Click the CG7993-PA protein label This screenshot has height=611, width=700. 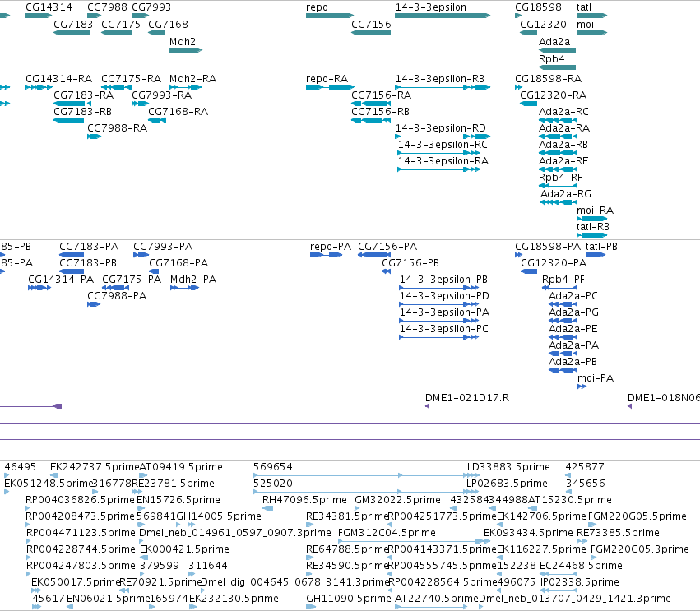(x=163, y=247)
